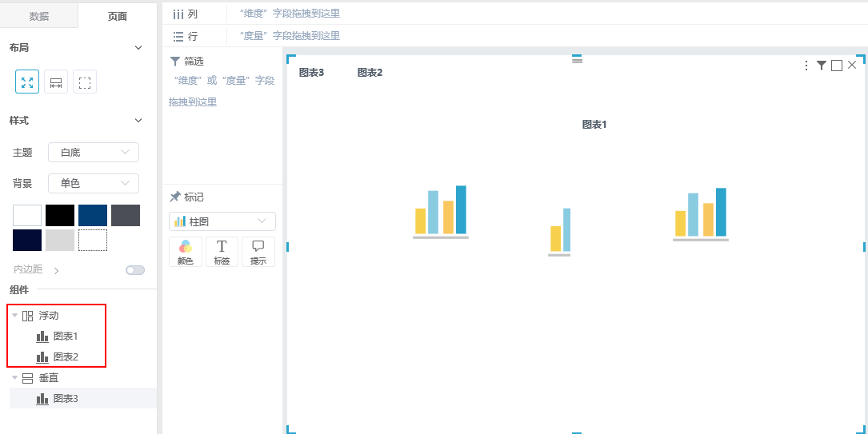Screen dimensions: 868x434
Task: Pick the light gray background swatch
Action: coord(60,241)
